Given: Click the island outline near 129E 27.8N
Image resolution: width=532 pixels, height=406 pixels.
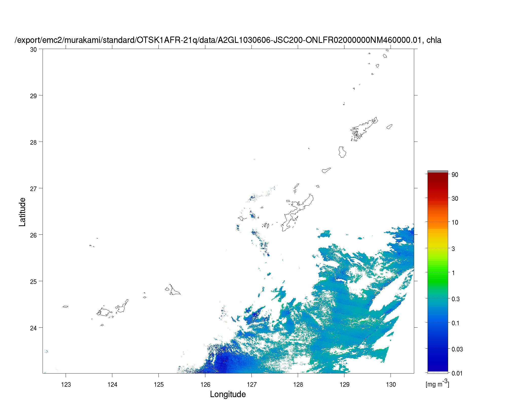Looking at the screenshot, I should [342, 152].
